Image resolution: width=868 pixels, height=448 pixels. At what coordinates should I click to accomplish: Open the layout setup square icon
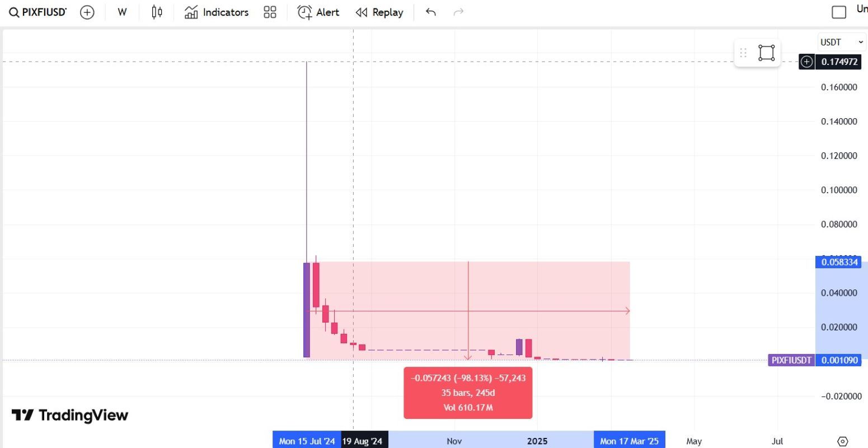[839, 12]
